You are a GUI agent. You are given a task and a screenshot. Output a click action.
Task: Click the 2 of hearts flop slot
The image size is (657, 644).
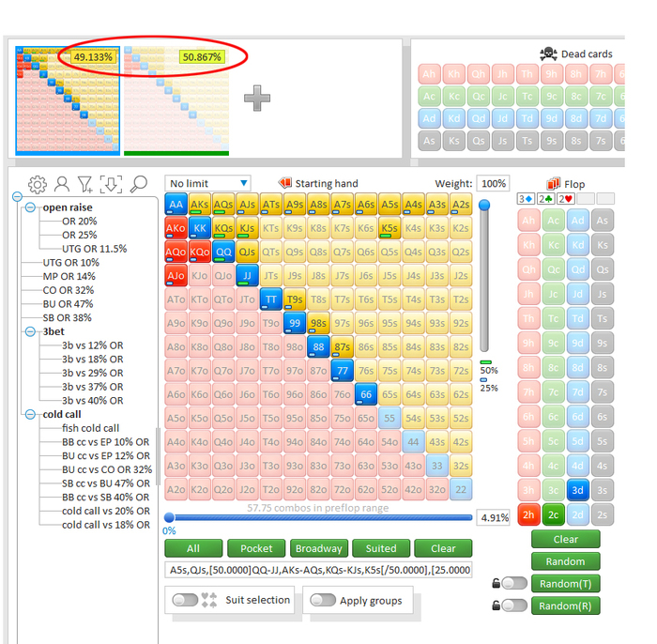pos(566,199)
